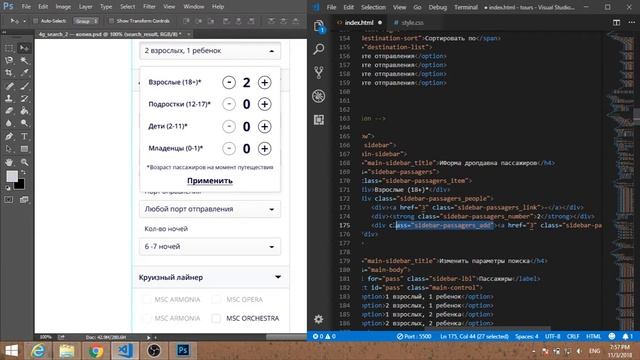
Task: Open the '6 -7 ночей' dropdown
Action: (x=210, y=247)
